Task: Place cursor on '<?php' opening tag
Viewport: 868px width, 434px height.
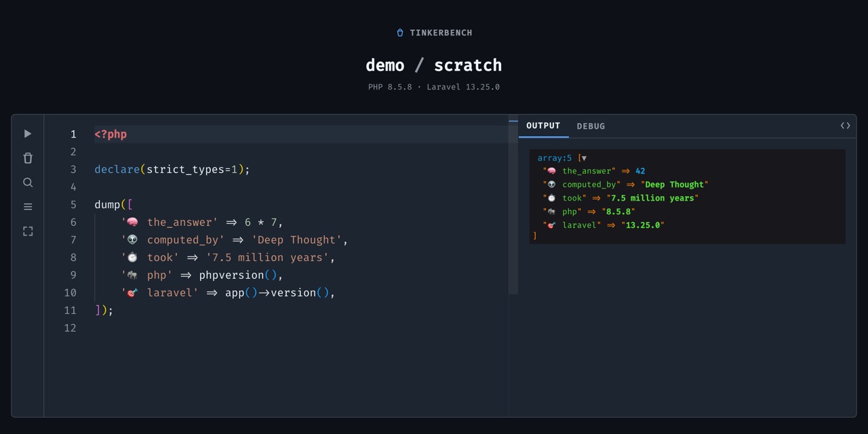Action: point(111,134)
